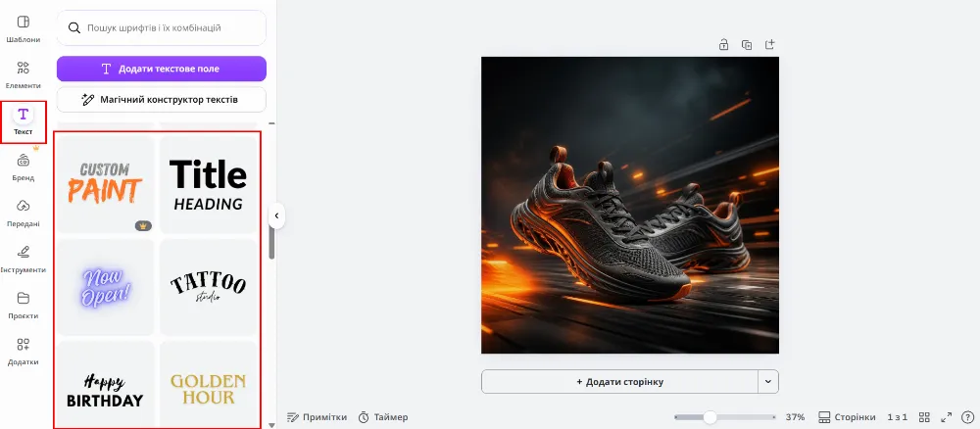980x429 pixels.
Task: Toggle fullscreen mode icon
Action: tap(947, 417)
